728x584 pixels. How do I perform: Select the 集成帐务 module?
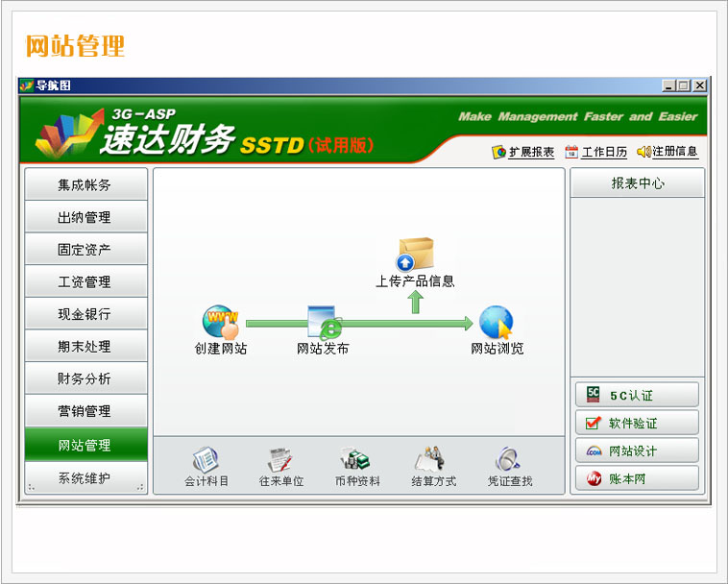point(85,184)
